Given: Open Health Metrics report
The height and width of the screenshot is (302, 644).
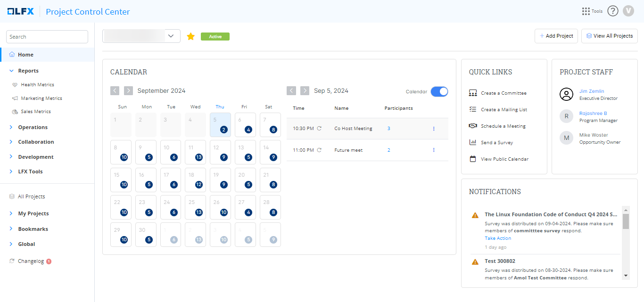Looking at the screenshot, I should [x=37, y=85].
